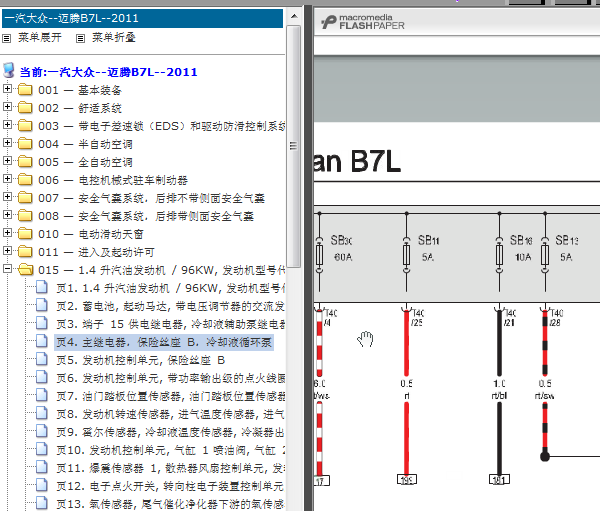Click the tree panel vertical scrollbar thumb
This screenshot has height=511, width=600.
point(294,146)
